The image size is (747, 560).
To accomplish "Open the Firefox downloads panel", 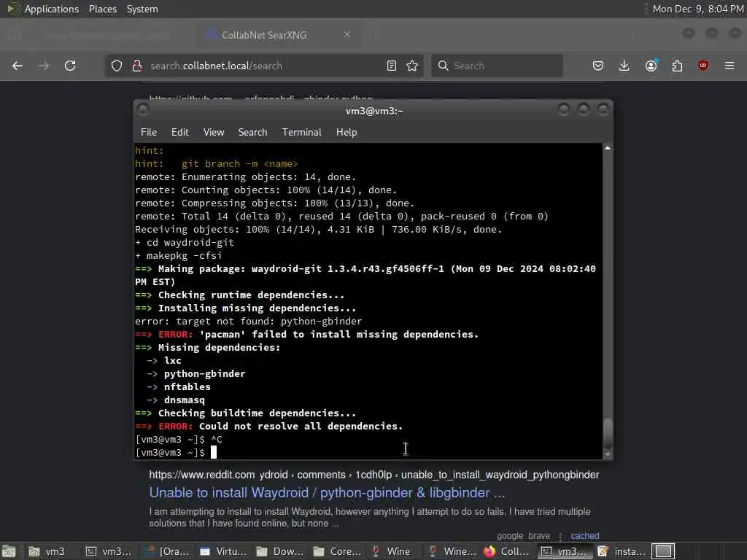I will (x=624, y=66).
